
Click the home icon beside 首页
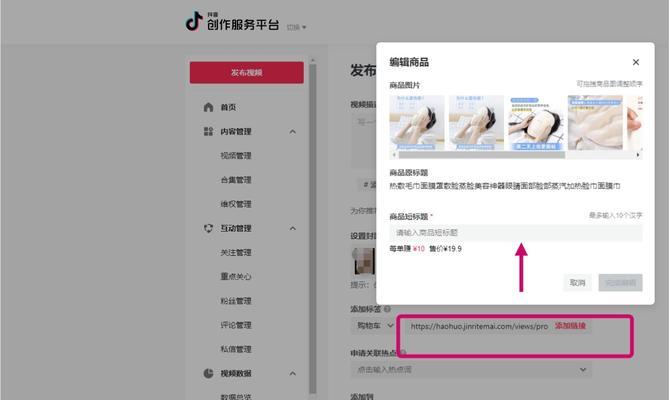coord(208,107)
